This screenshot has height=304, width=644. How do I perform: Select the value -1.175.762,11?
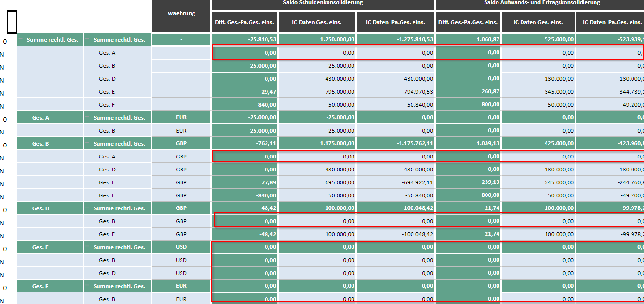pyautogui.click(x=395, y=143)
